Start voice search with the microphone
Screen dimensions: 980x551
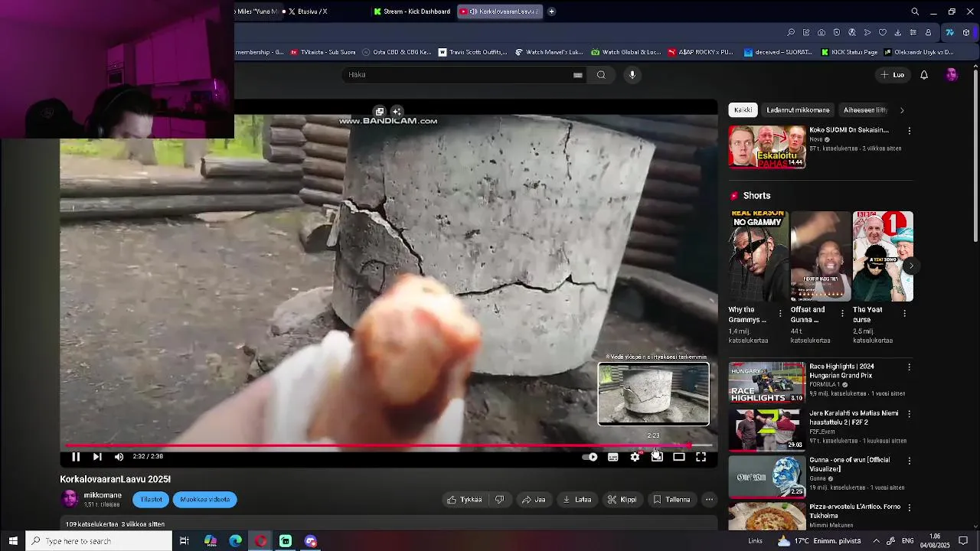(632, 75)
